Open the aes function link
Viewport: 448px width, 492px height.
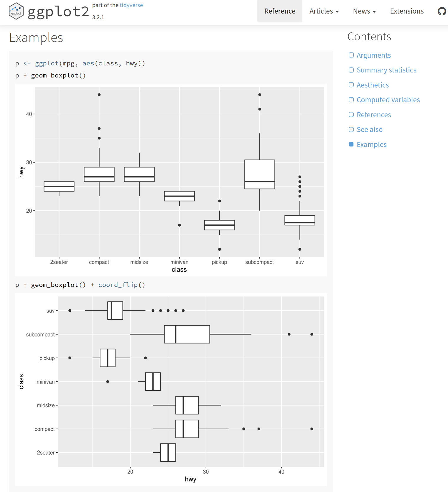88,63
